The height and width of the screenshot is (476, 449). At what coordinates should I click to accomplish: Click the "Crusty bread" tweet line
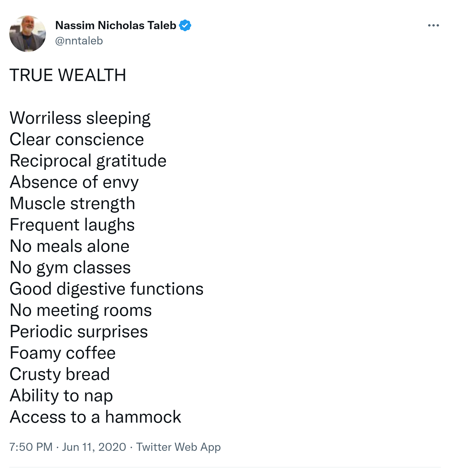60,374
